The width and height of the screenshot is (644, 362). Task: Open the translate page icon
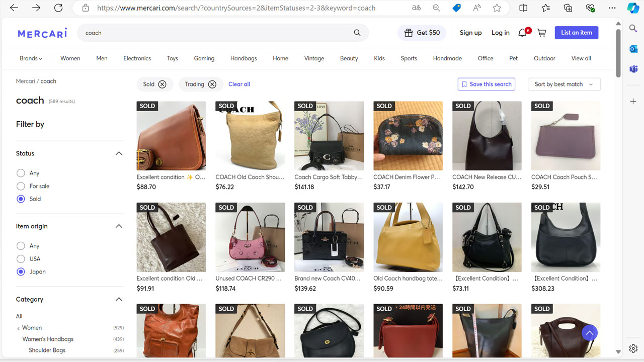(416, 8)
